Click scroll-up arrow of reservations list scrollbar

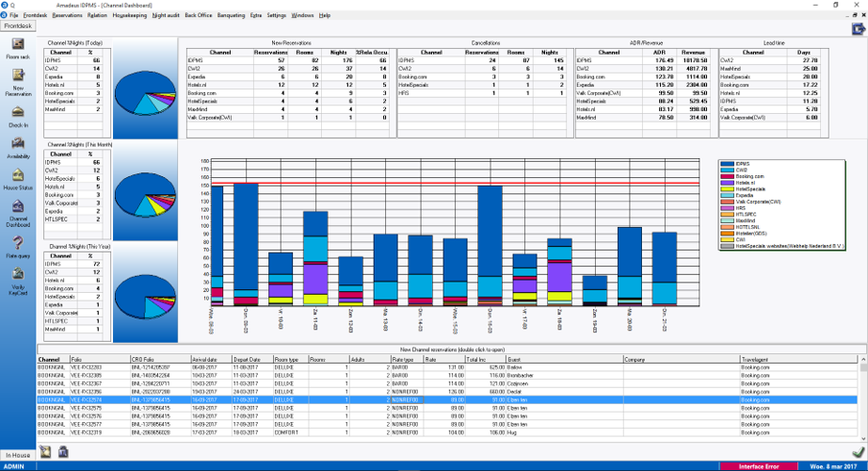click(x=863, y=360)
